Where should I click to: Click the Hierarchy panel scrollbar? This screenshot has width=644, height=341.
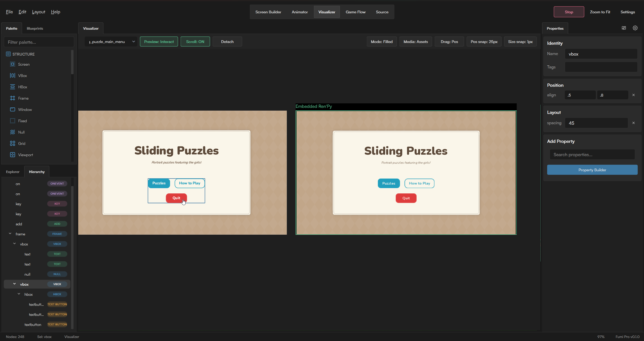[72, 257]
